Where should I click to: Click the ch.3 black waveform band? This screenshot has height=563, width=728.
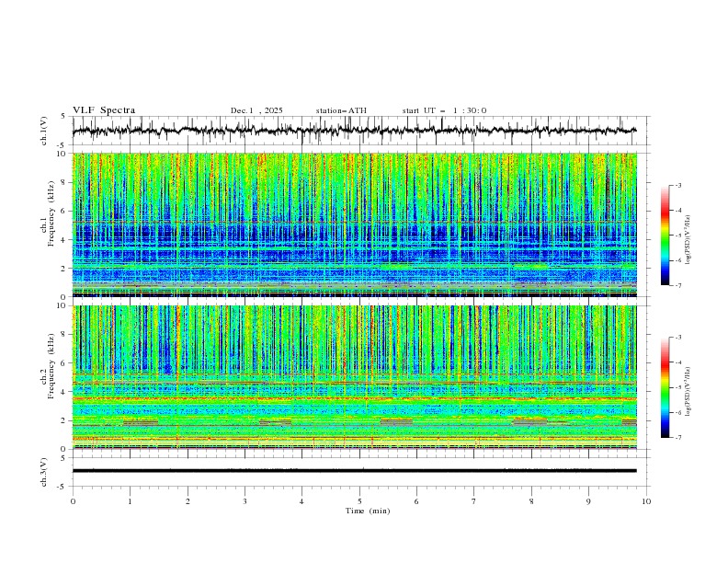354,471
